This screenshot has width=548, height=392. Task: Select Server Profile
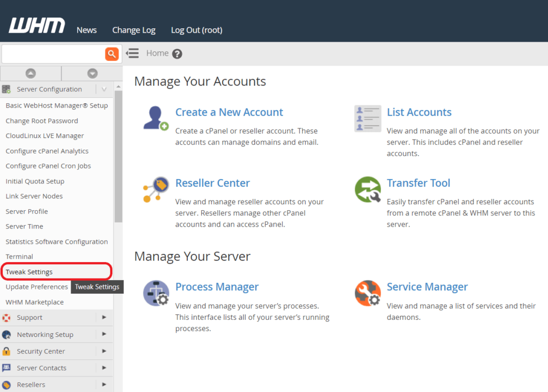click(27, 211)
